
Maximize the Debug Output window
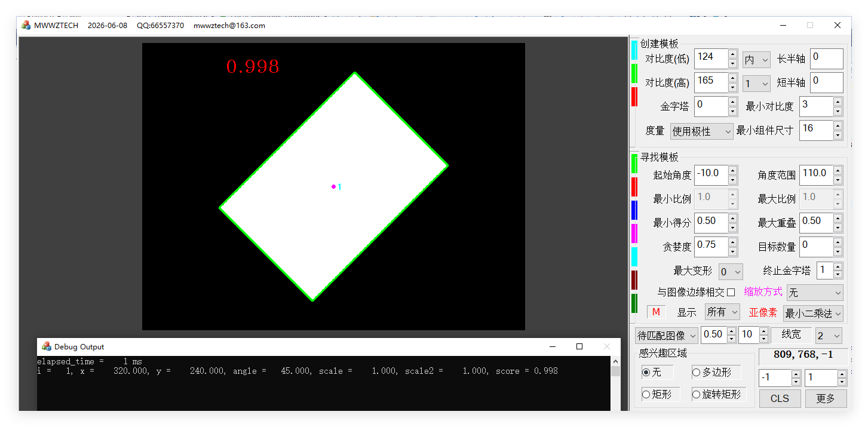(x=579, y=346)
